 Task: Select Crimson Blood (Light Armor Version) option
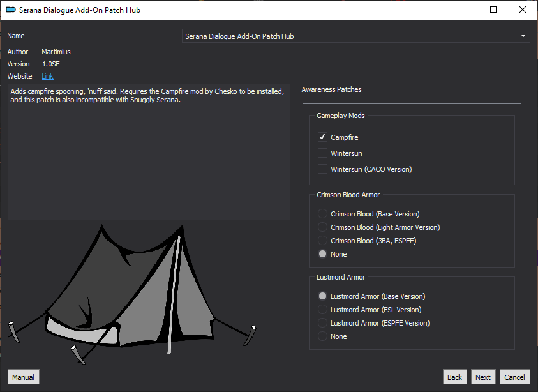click(322, 227)
